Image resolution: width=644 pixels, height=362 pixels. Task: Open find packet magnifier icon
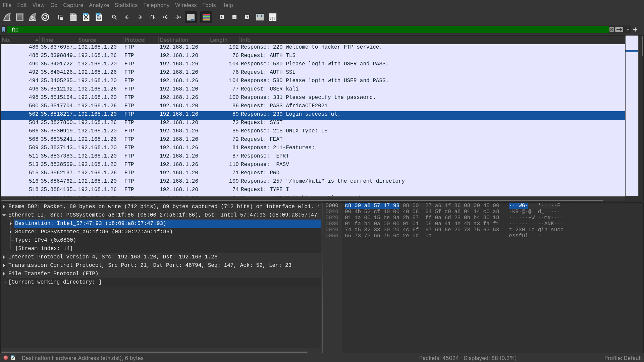(x=114, y=17)
